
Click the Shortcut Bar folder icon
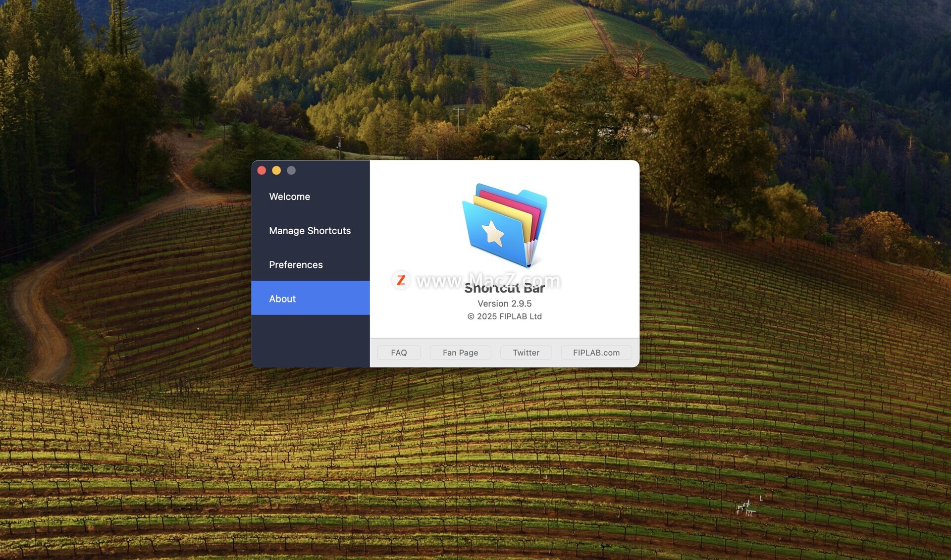point(504,225)
